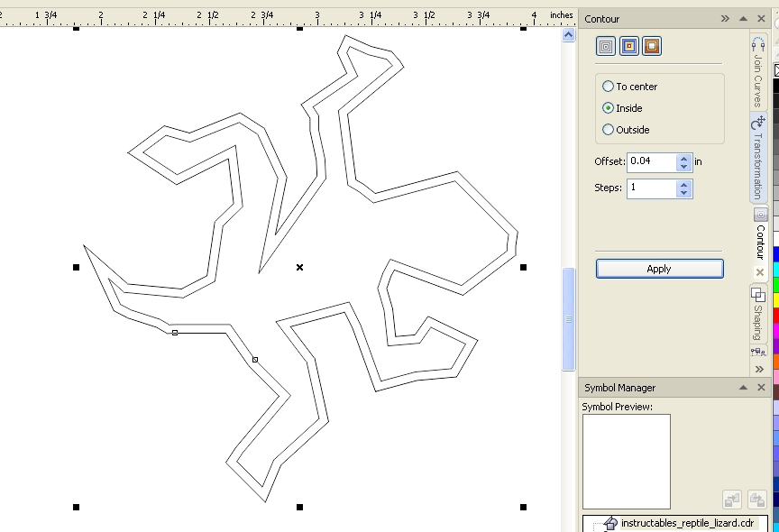
Task: Increase the Offset value with up arrow
Action: point(684,159)
